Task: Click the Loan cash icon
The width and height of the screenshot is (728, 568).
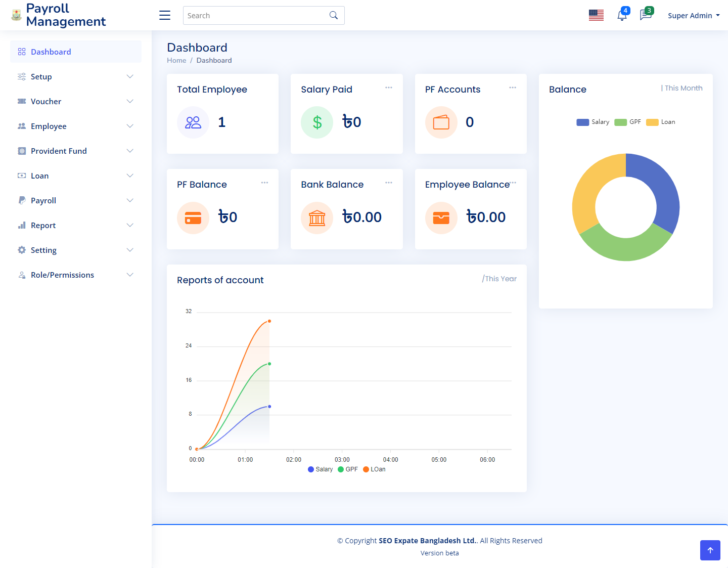Action: 22,176
